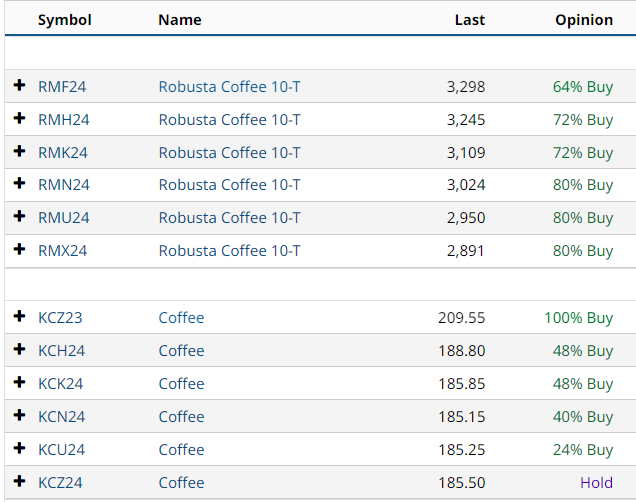Expand the RMN24 row plus icon
636x502 pixels.
coord(19,185)
